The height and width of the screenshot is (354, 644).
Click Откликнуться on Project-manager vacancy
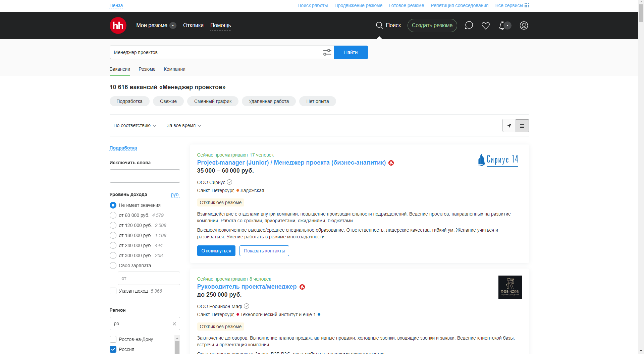[216, 251]
